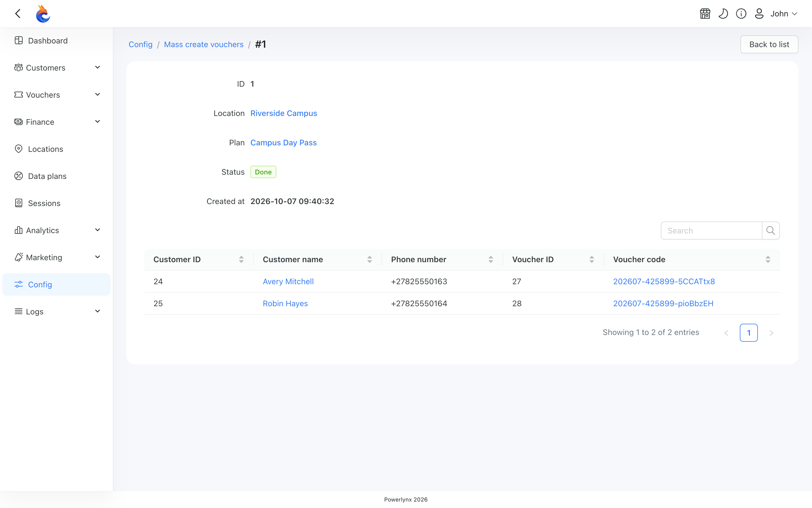Expand the Vouchers submenu chevron
The height and width of the screenshot is (508, 812).
[x=98, y=95]
